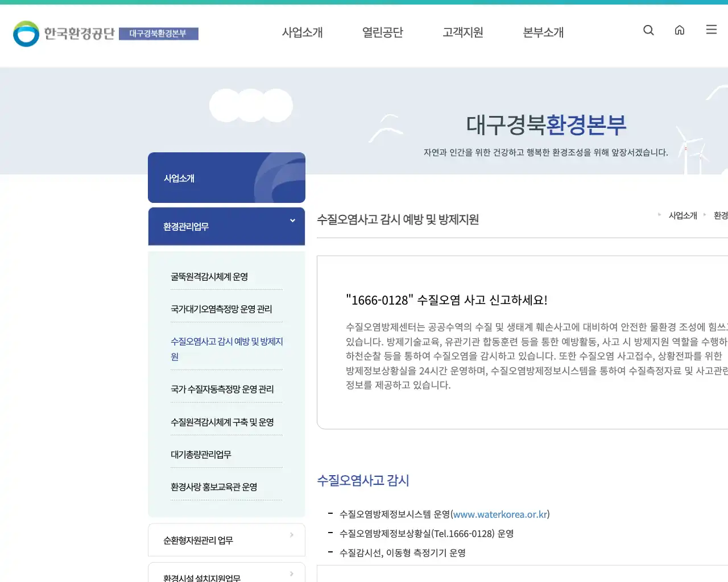The width and height of the screenshot is (728, 582).
Task: Open 수질원격감시체계 구축 및 운영 page
Action: [221, 422]
